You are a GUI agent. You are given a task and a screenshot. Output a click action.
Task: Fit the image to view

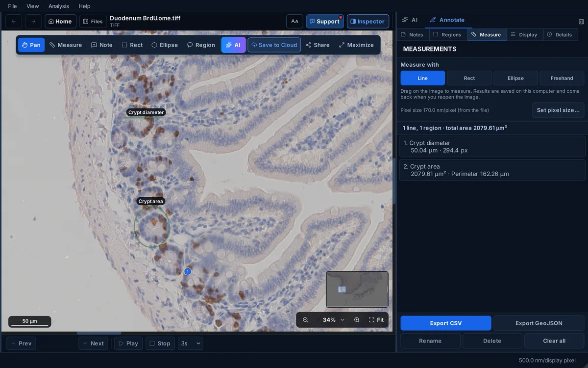(x=376, y=320)
